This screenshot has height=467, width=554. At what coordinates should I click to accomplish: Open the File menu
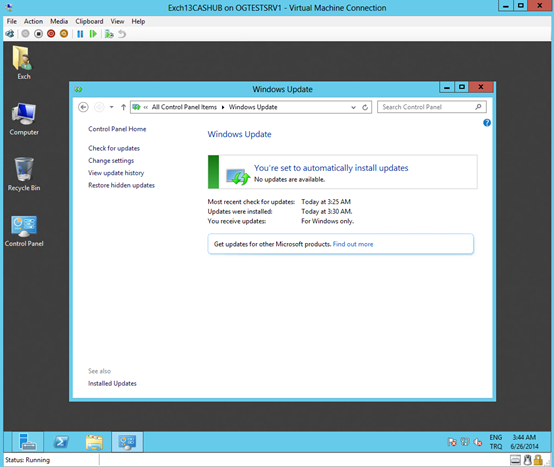12,21
